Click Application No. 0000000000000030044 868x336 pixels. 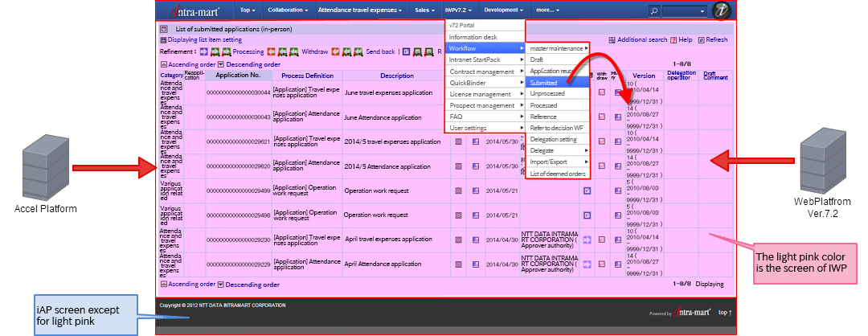point(239,93)
